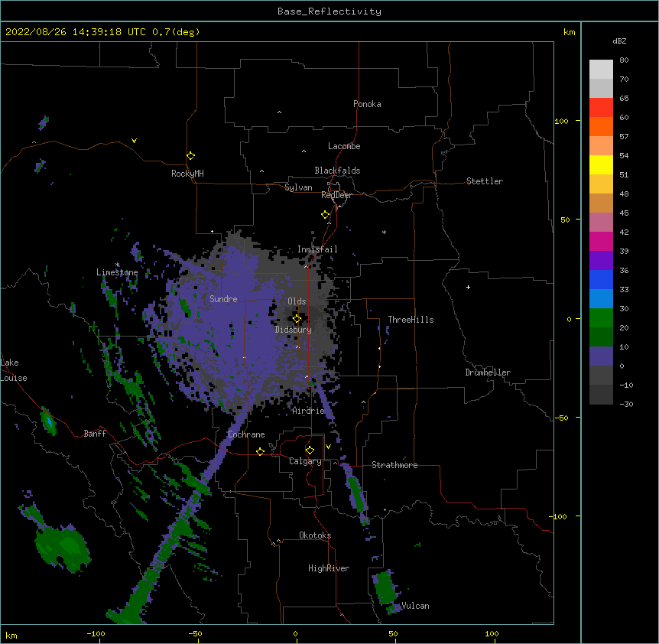Click the small blue-core echo west of Banff

pyautogui.click(x=48, y=421)
